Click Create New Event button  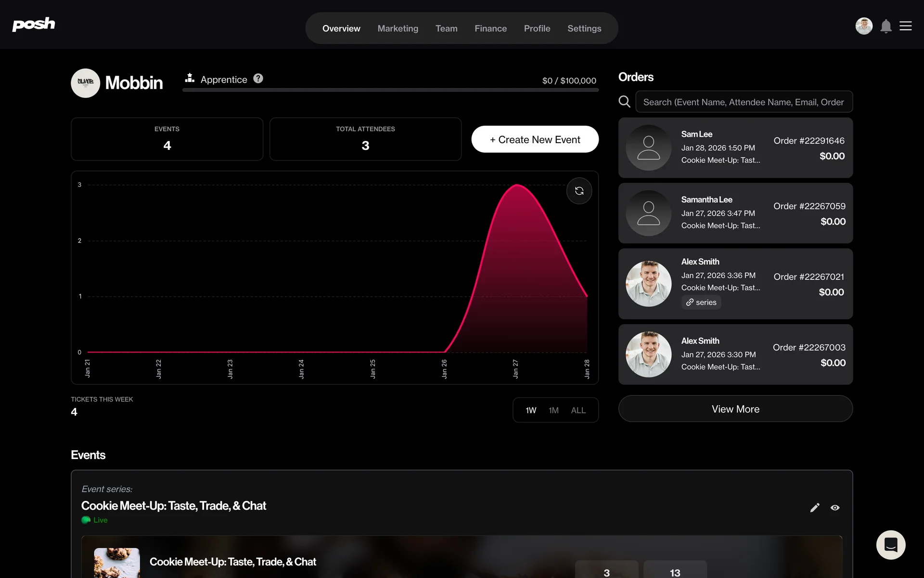[x=535, y=140]
